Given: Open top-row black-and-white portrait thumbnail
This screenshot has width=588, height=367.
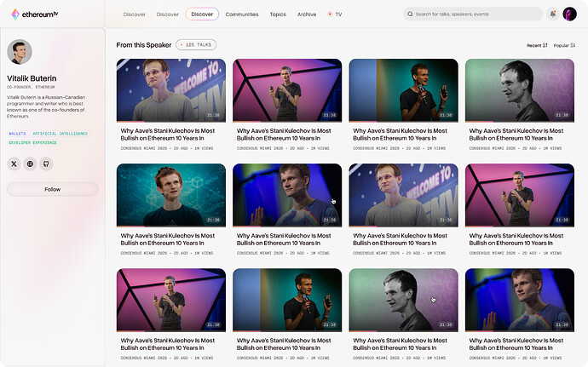Looking at the screenshot, I should (520, 90).
